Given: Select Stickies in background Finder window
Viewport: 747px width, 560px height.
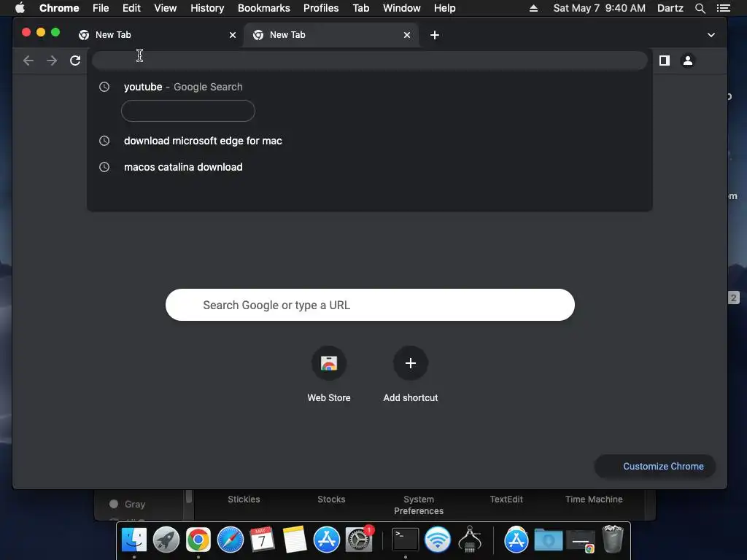Looking at the screenshot, I should (x=244, y=499).
